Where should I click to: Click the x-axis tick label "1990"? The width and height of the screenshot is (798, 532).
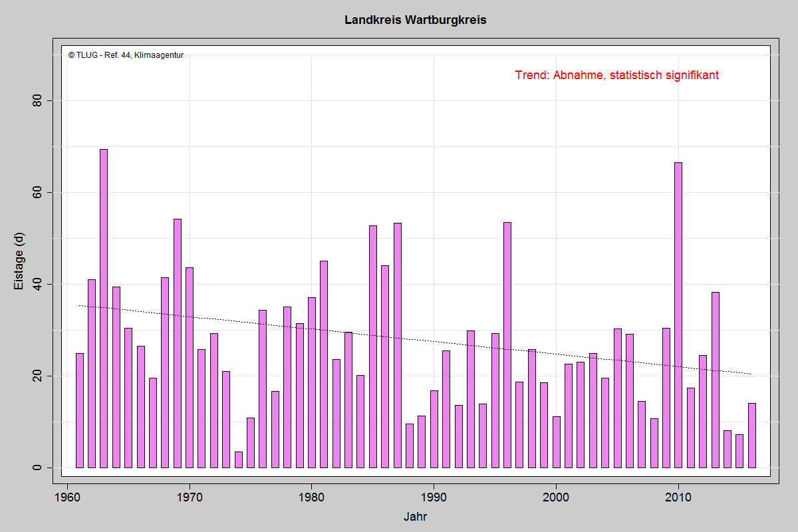click(434, 496)
